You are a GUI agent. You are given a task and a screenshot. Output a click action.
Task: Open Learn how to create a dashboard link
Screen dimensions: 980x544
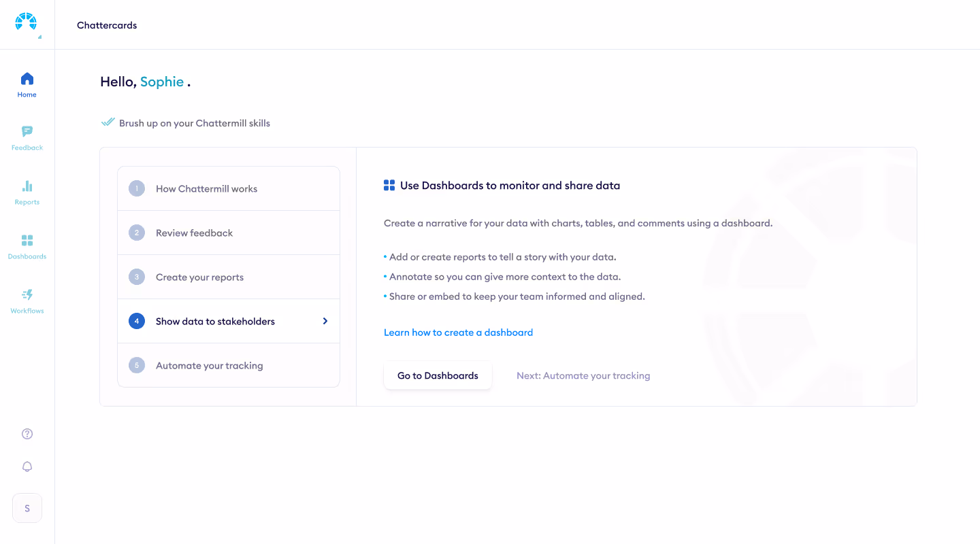(458, 333)
